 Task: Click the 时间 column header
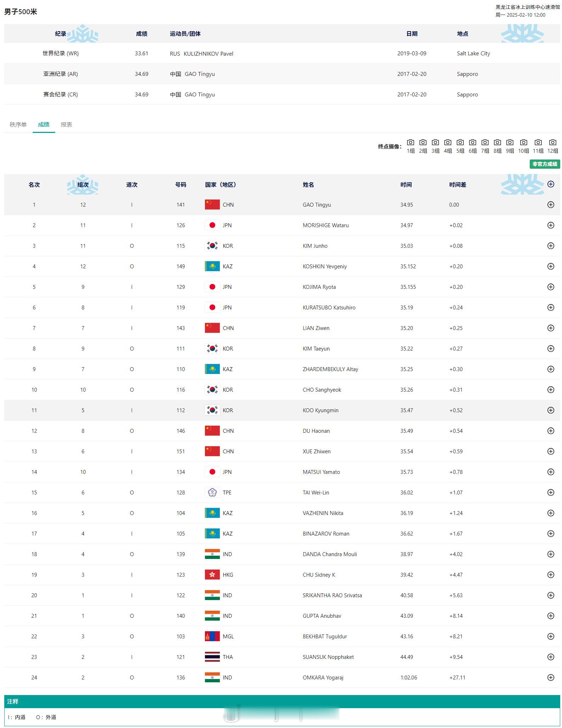point(406,185)
